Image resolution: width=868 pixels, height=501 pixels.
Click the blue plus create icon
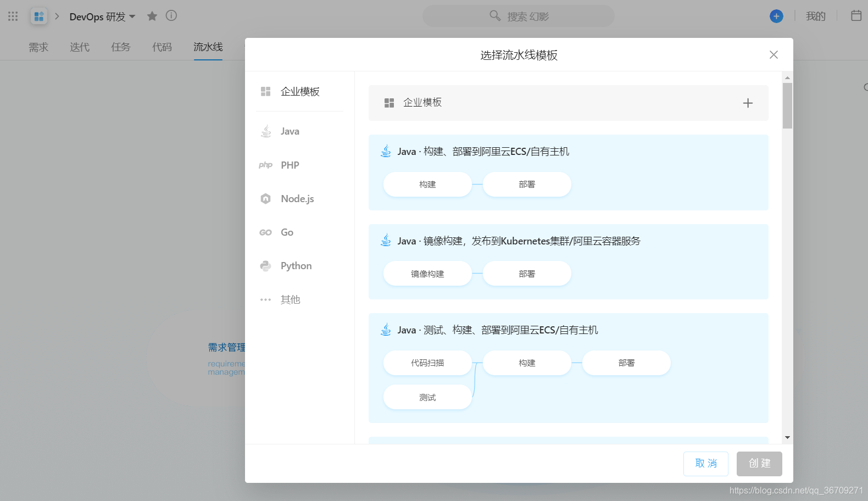click(x=776, y=16)
